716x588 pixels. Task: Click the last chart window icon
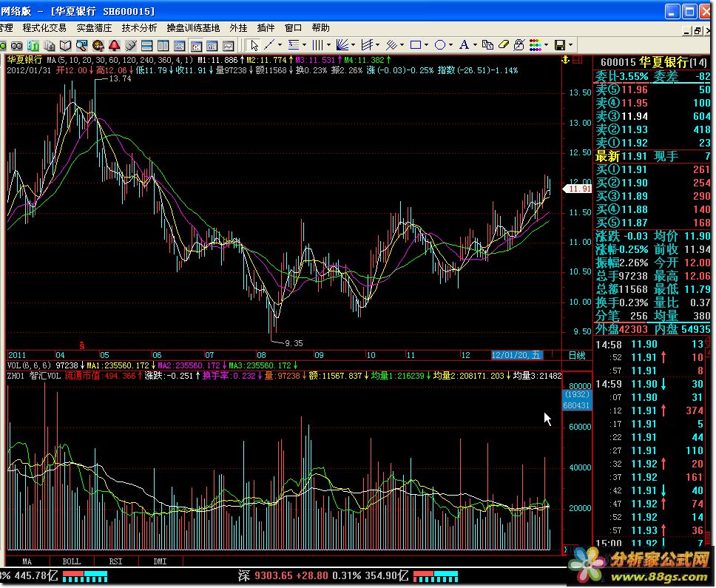tap(228, 46)
